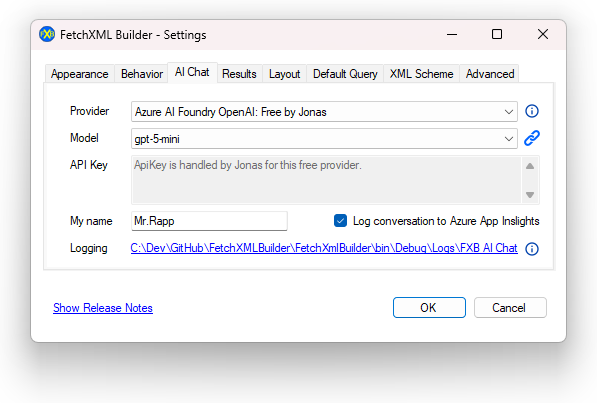Open the Show Release Notes link
This screenshot has height=403, width=597.
coord(103,308)
